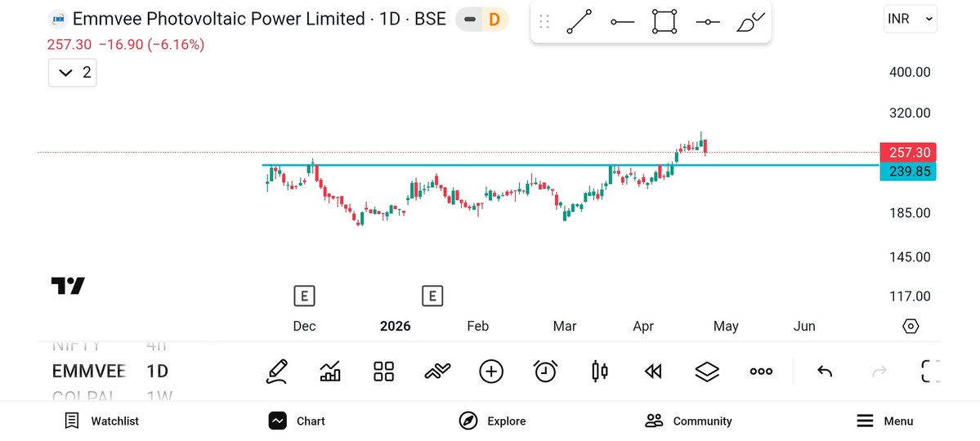Select the horizontal ray tool
980x441 pixels.
point(623,22)
